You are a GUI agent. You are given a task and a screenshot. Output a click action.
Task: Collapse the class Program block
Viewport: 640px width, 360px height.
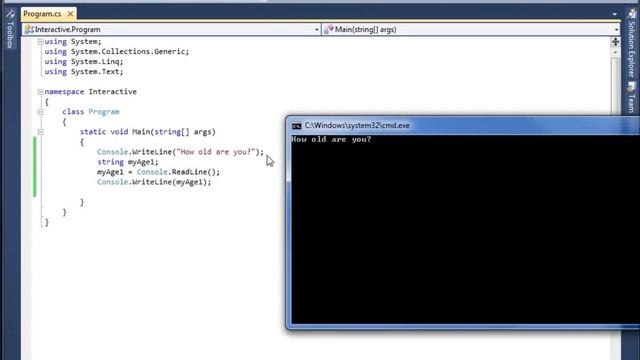[x=40, y=112]
